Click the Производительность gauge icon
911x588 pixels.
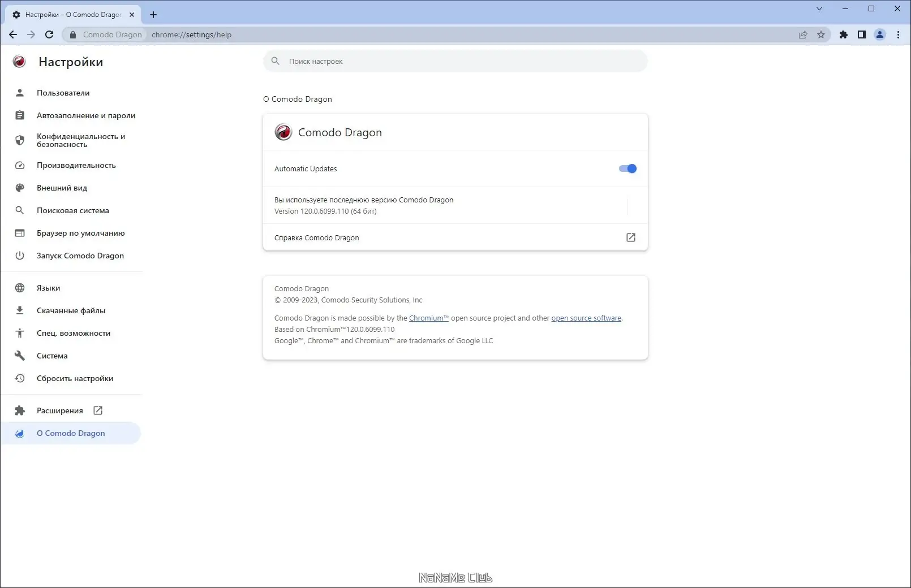coord(20,165)
